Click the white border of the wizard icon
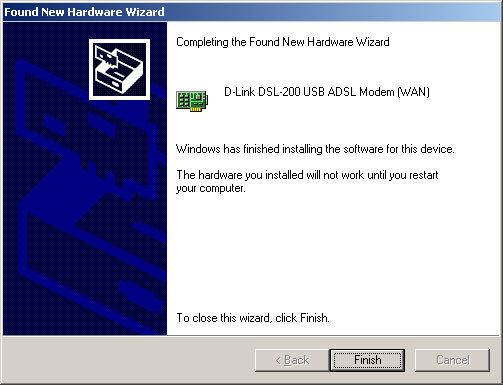This screenshot has height=385, width=503. pos(119,41)
